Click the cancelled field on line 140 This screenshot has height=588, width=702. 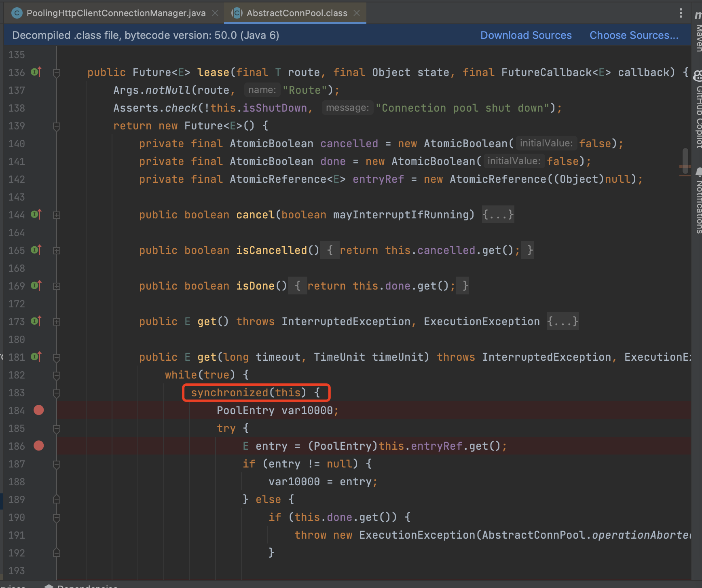[x=349, y=144]
